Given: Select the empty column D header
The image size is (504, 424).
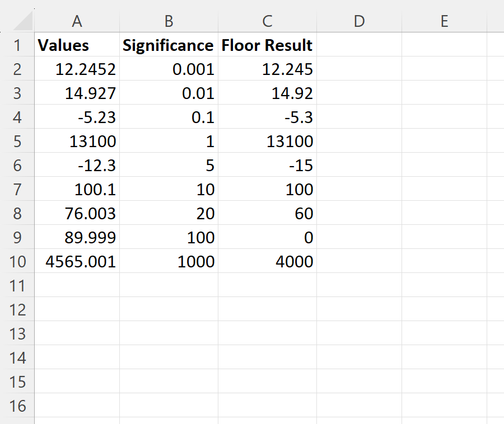Looking at the screenshot, I should tap(358, 21).
